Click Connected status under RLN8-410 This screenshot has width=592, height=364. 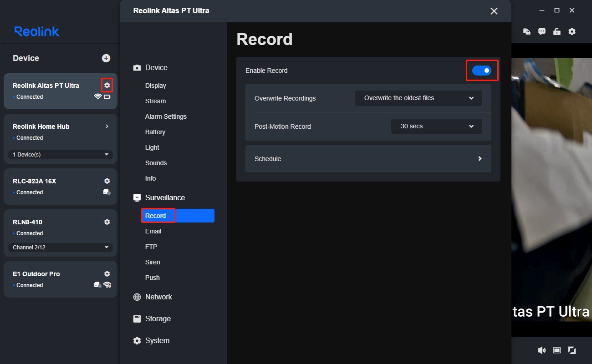click(30, 233)
